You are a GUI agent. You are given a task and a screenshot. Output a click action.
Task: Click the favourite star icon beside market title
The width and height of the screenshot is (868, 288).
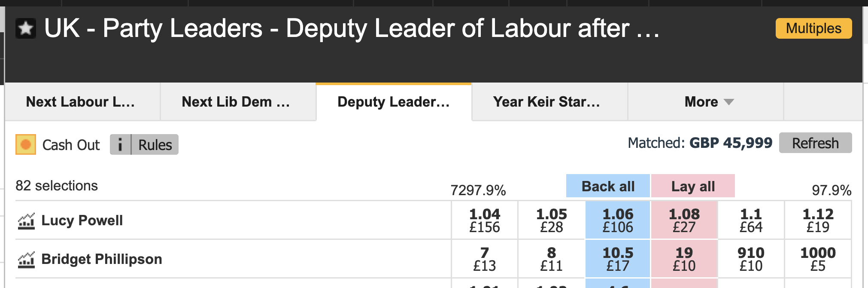[26, 28]
